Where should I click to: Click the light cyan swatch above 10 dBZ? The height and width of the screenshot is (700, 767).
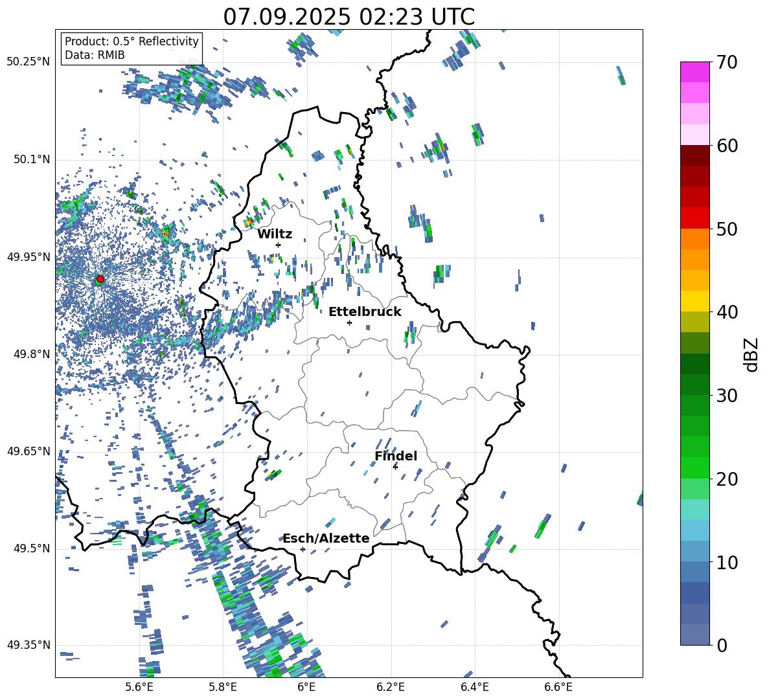click(694, 530)
